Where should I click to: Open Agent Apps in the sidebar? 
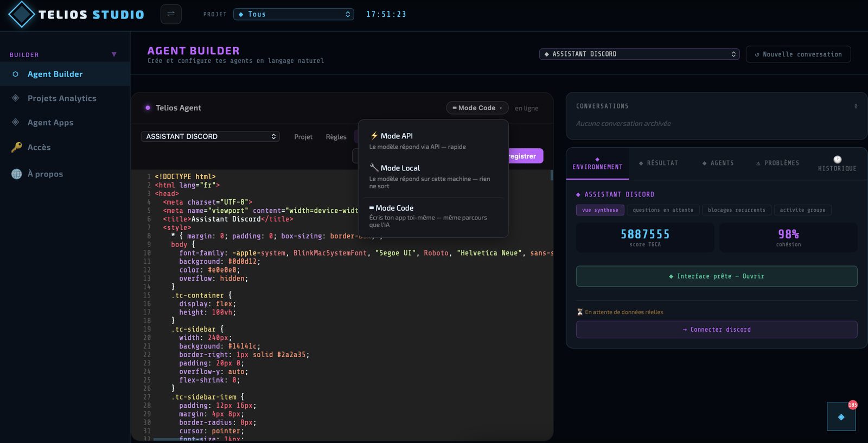tap(65, 123)
